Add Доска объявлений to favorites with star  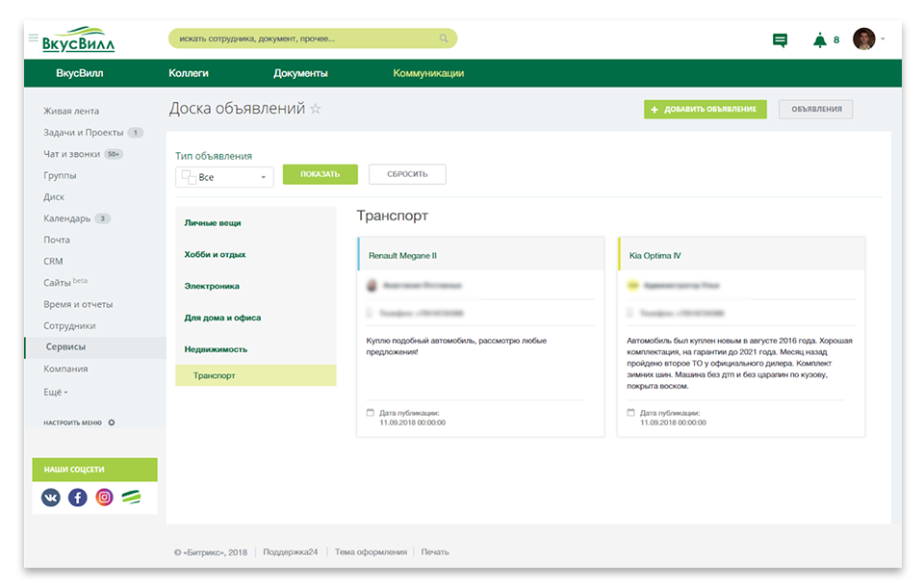point(316,109)
